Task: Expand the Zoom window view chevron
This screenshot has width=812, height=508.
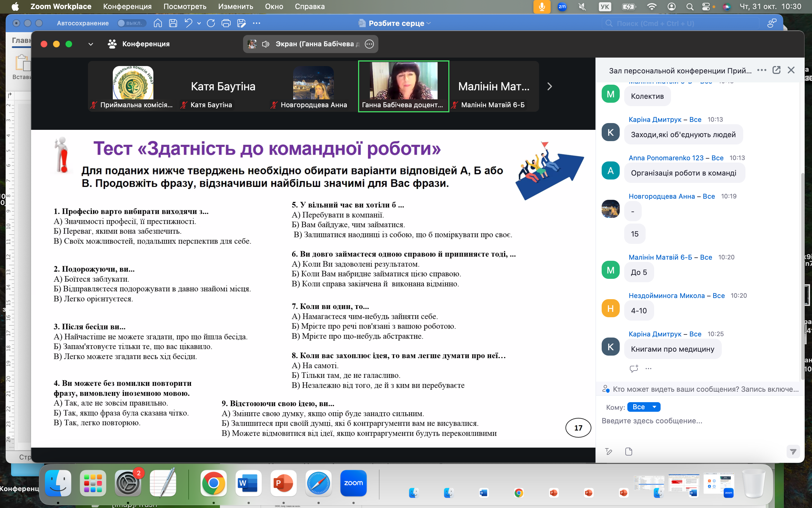Action: click(91, 44)
